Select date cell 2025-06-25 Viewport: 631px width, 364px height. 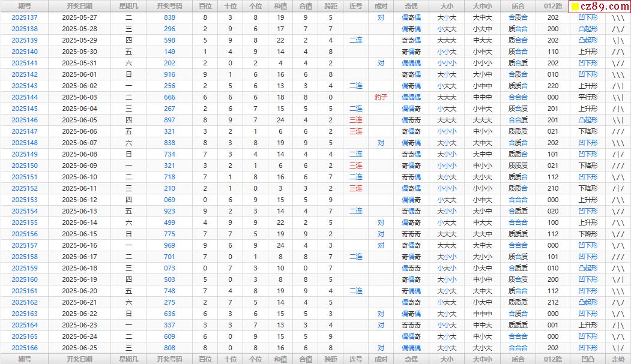click(80, 348)
